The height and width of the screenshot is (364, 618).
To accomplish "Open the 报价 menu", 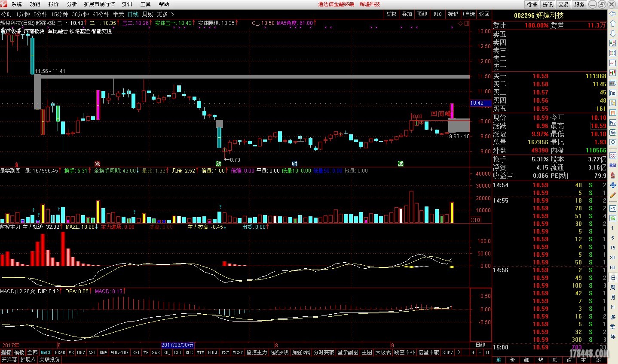I will [x=53, y=4].
